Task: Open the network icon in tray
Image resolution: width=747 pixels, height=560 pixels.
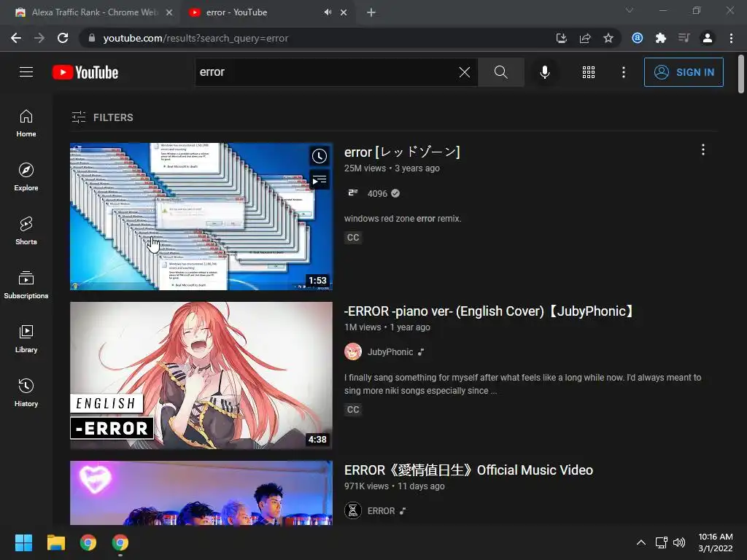Action: tap(661, 542)
